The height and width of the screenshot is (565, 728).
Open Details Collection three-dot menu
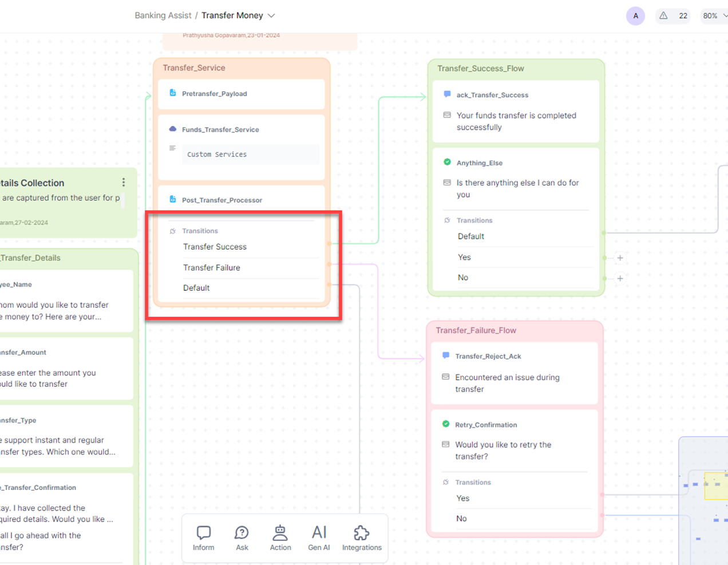click(124, 183)
